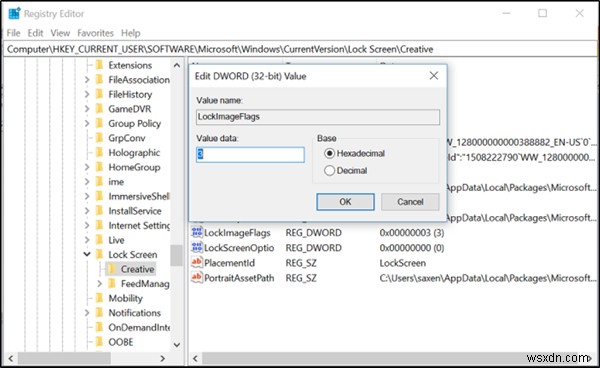Expand the FileAssociation tree node
Screen dimensions: 600x368
pyautogui.click(x=87, y=80)
